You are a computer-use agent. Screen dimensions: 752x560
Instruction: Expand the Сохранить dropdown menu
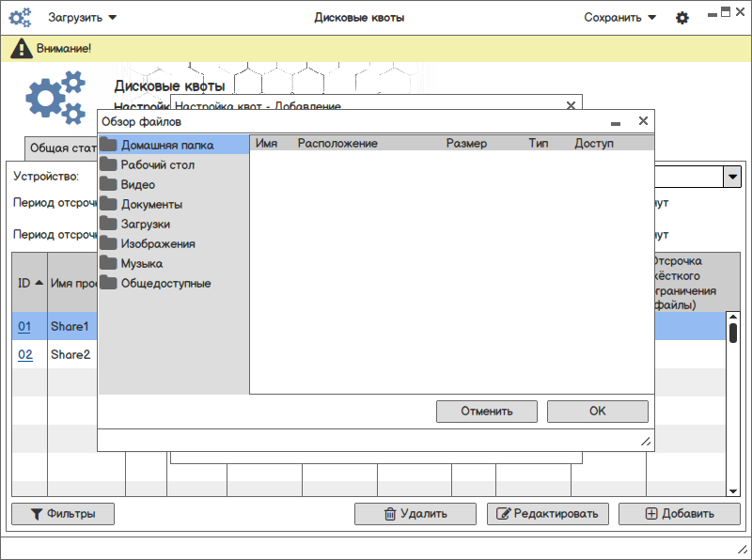point(620,18)
